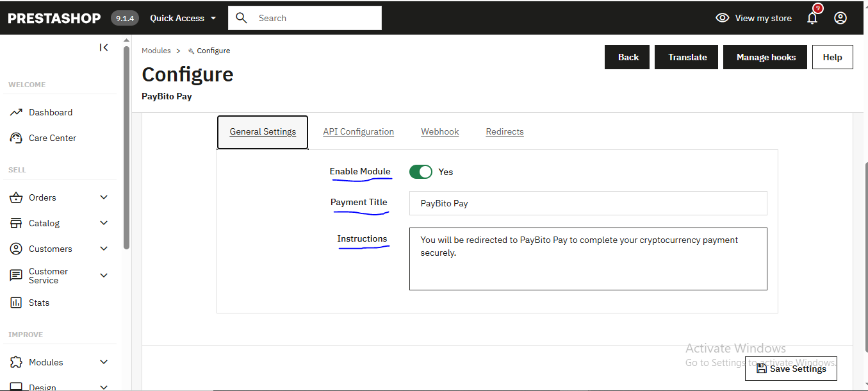The image size is (868, 391).
Task: Click the View my store eye icon
Action: [723, 18]
